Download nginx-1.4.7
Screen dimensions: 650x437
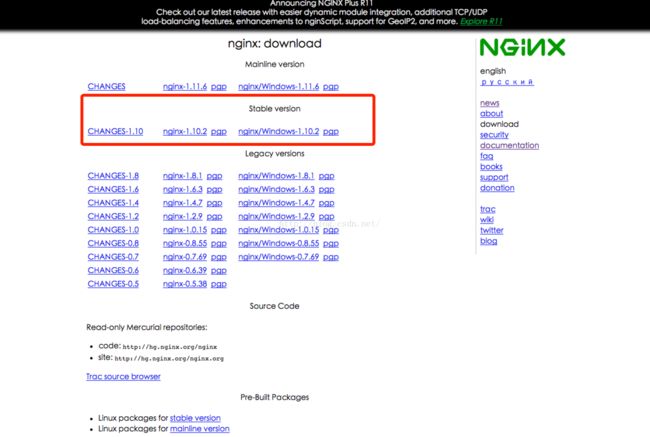coord(182,203)
